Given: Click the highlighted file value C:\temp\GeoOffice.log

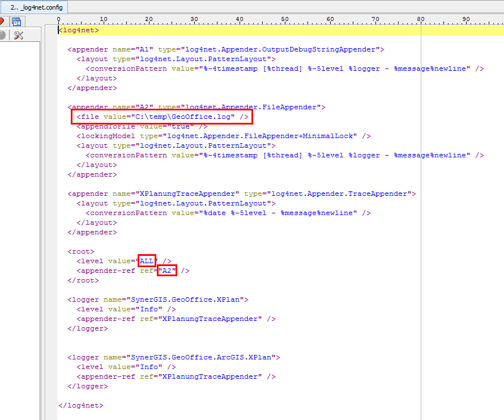Looking at the screenshot, I should click(161, 117).
